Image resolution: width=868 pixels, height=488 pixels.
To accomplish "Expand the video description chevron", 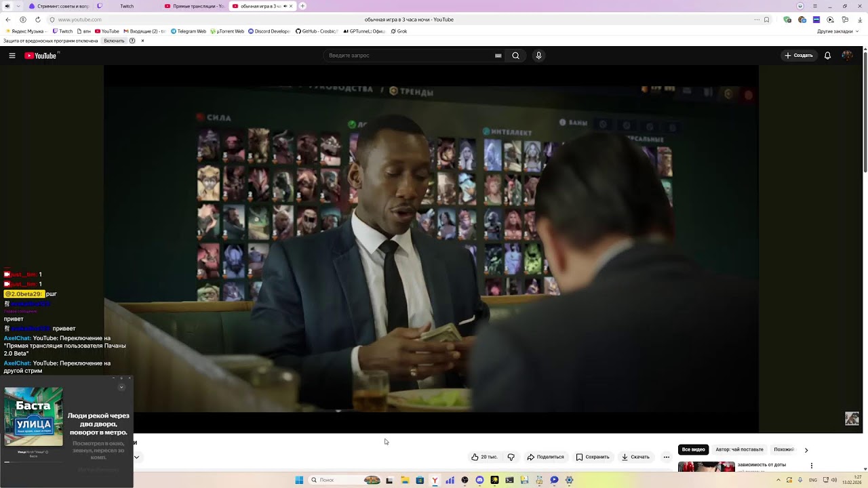I will pos(136,457).
